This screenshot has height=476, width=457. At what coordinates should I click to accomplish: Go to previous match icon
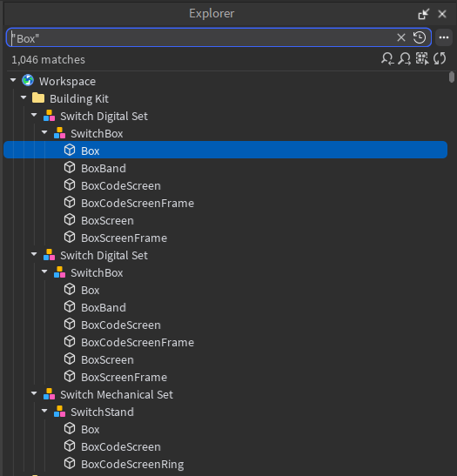coord(387,58)
